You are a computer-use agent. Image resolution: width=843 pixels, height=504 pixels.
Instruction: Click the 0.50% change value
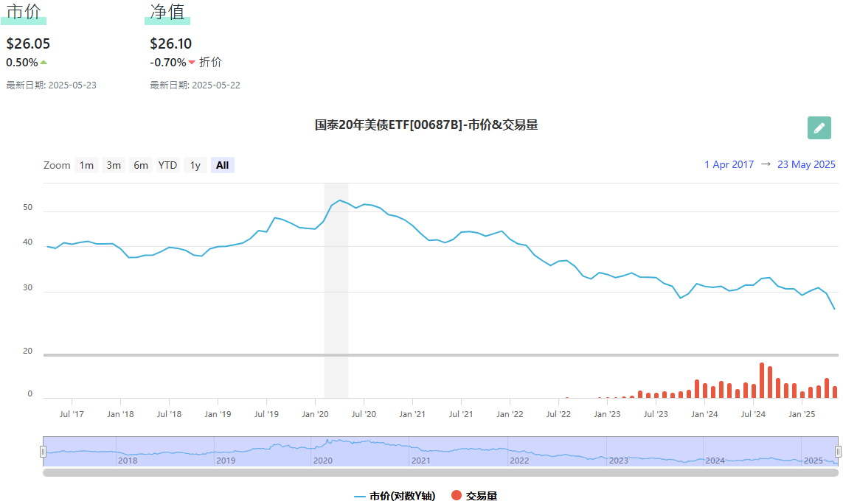pyautogui.click(x=22, y=63)
